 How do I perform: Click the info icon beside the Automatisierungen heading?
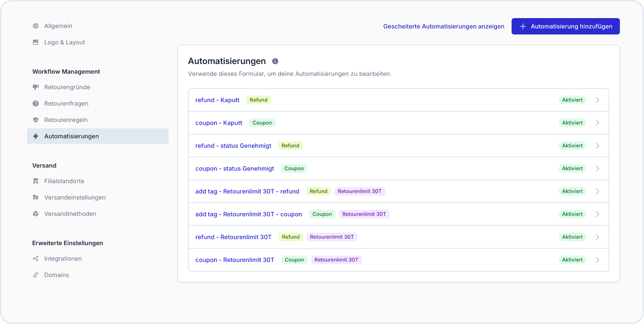click(x=275, y=61)
